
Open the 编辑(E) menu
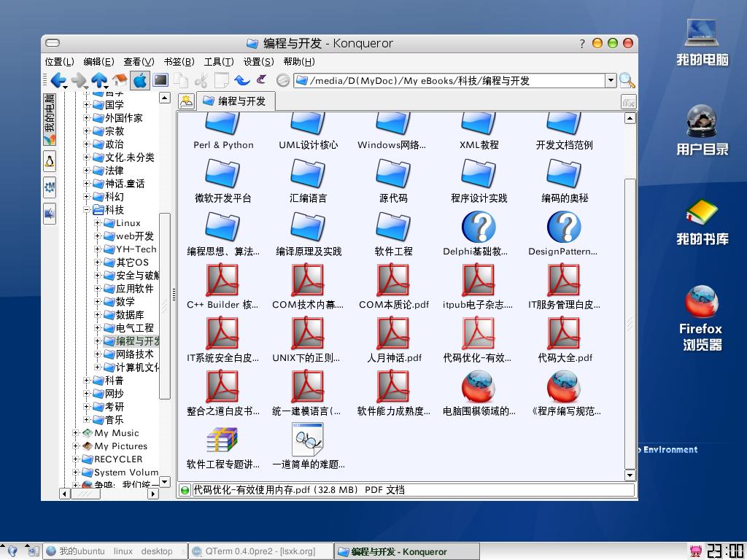click(98, 61)
